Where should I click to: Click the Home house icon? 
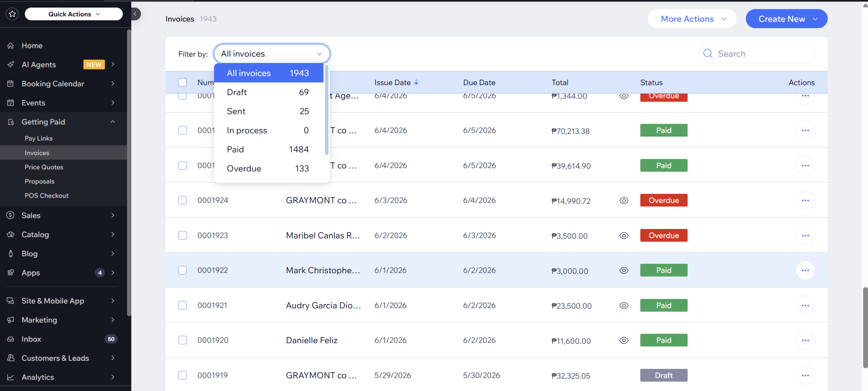tap(11, 45)
